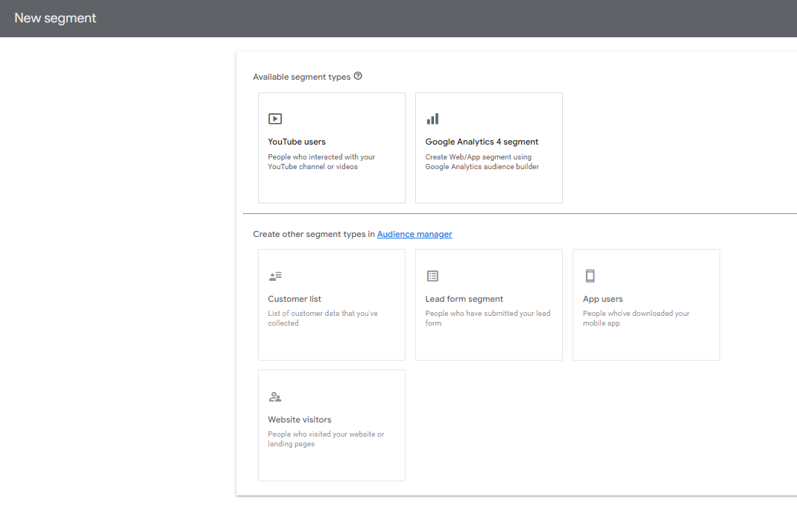Choose the Website visitors card title

coord(300,419)
